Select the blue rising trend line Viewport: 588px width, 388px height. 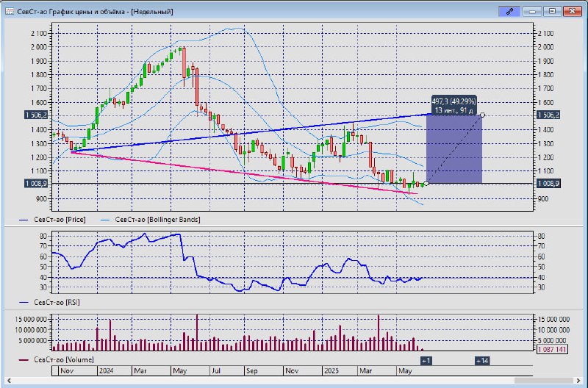(251, 133)
